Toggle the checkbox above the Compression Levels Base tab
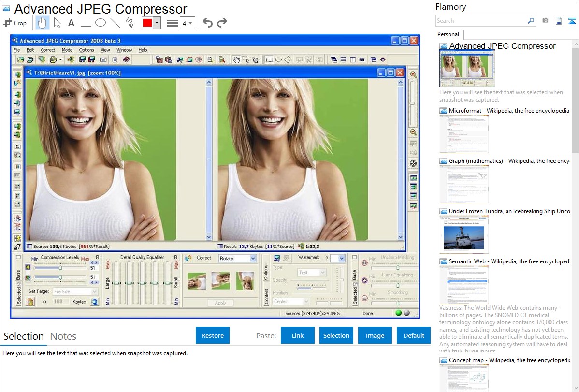Image resolution: width=579 pixels, height=392 pixels. [18, 257]
